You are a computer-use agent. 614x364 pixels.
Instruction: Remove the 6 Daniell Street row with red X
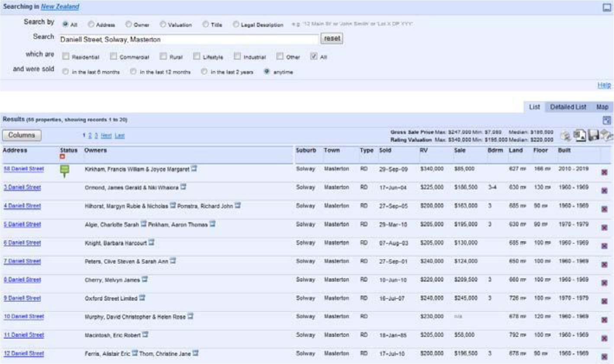click(x=604, y=246)
